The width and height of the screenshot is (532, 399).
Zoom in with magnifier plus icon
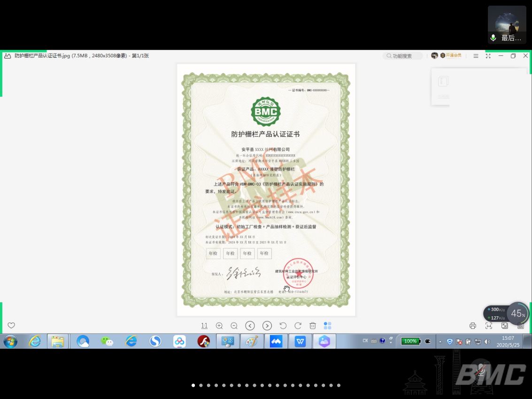[x=219, y=326]
